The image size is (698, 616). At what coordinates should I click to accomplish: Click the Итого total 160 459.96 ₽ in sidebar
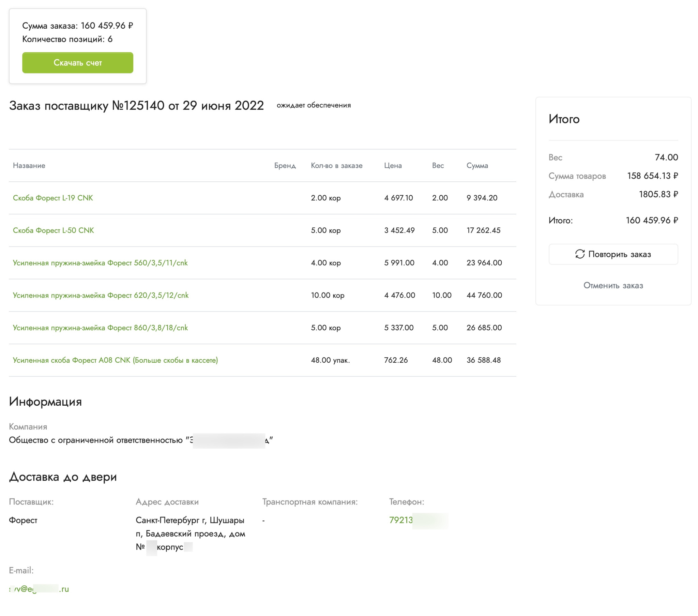(652, 220)
